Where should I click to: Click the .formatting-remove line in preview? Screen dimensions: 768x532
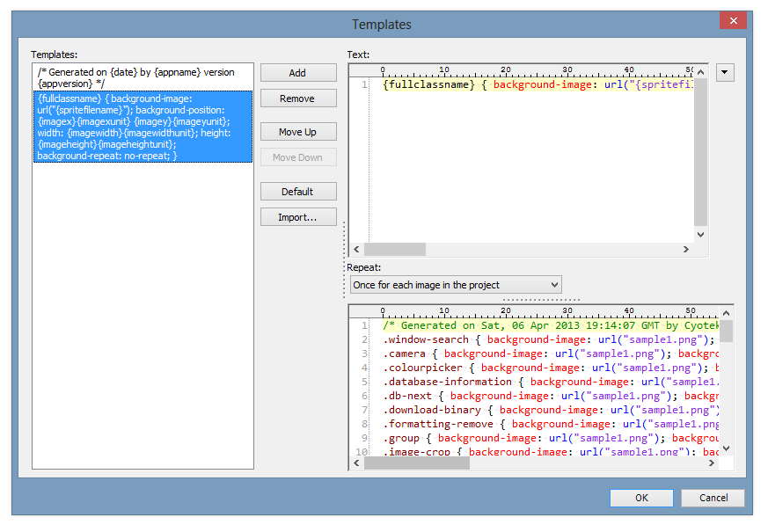click(550, 425)
